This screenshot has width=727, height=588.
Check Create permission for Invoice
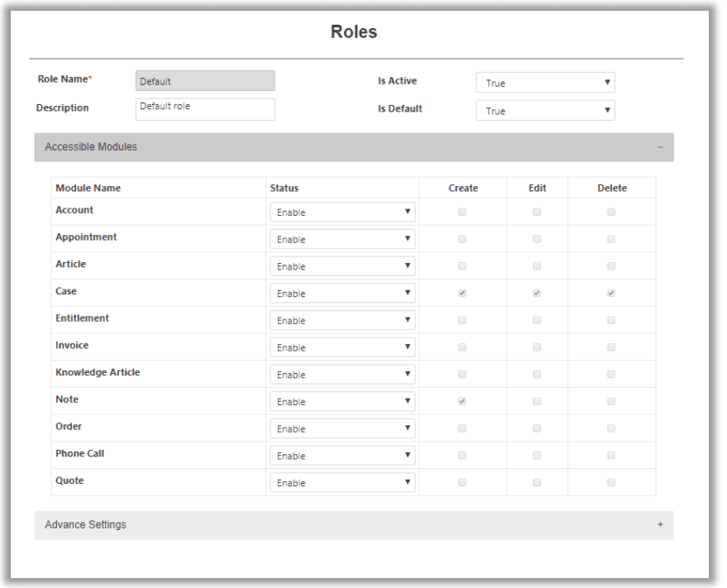coord(462,347)
